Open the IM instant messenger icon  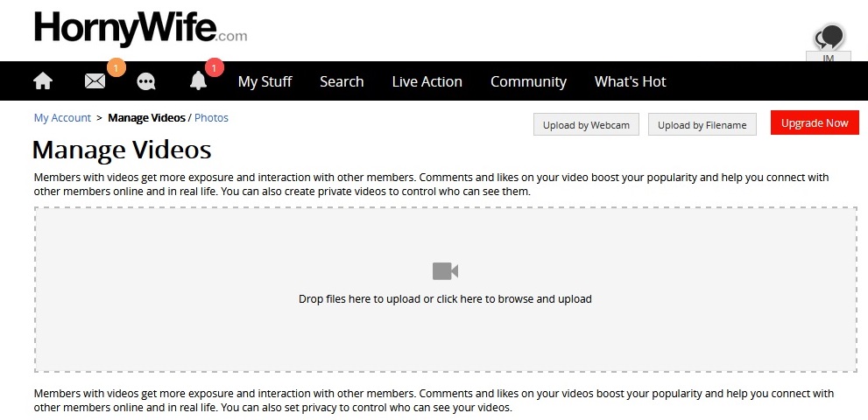(x=829, y=44)
